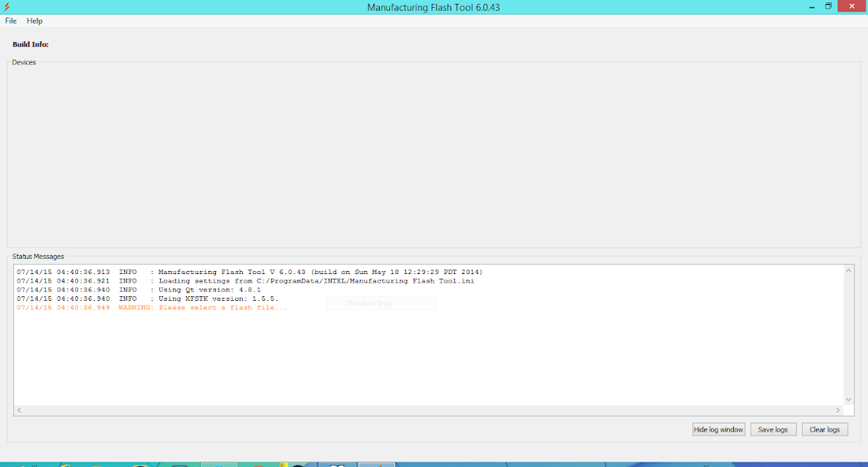Click the log horizontal scroll left arrow
This screenshot has height=467, width=868.
(x=19, y=410)
